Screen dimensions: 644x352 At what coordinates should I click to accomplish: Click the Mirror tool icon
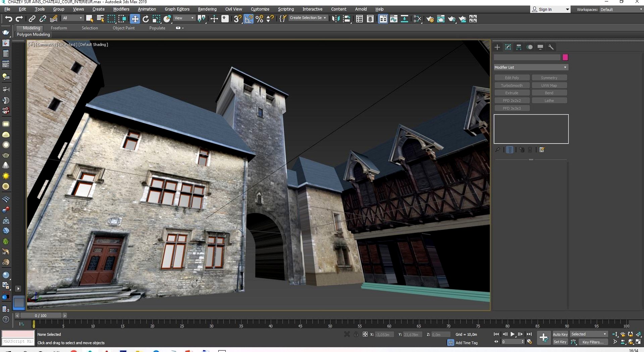tap(335, 19)
